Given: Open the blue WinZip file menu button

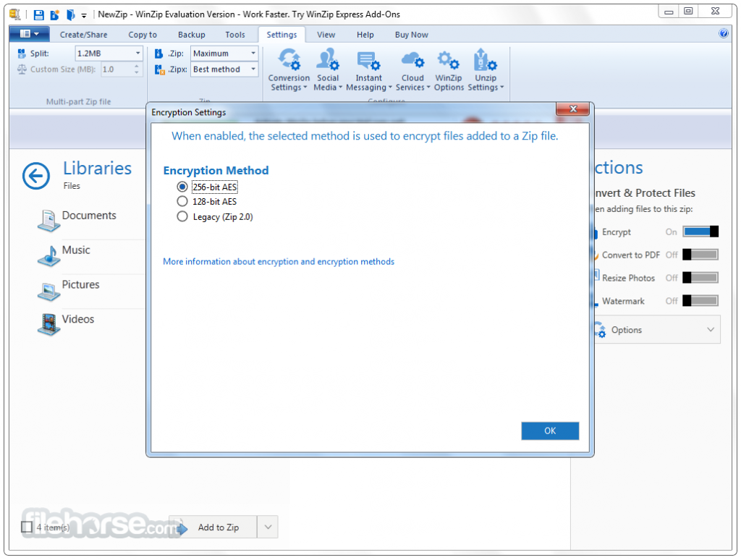Looking at the screenshot, I should coord(29,34).
